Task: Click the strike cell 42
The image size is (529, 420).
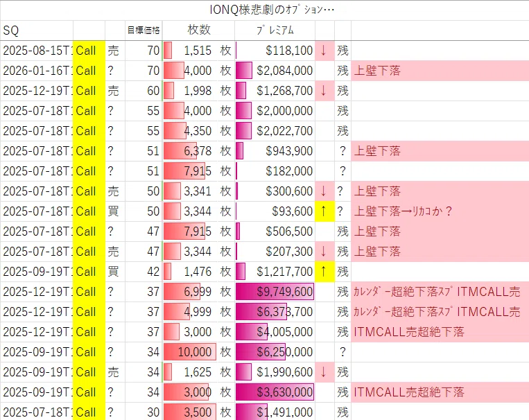Action: click(x=144, y=272)
